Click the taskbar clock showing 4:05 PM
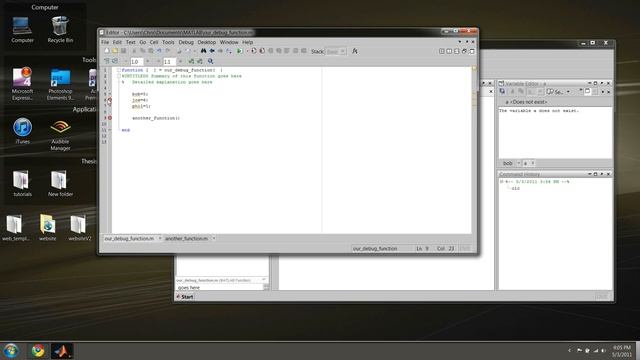640x360 pixels. click(622, 351)
